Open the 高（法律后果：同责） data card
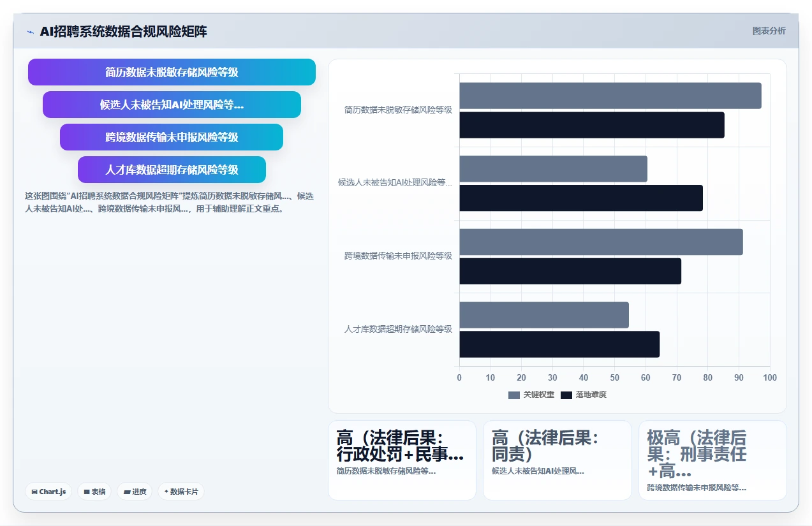The height and width of the screenshot is (526, 812). (x=557, y=460)
